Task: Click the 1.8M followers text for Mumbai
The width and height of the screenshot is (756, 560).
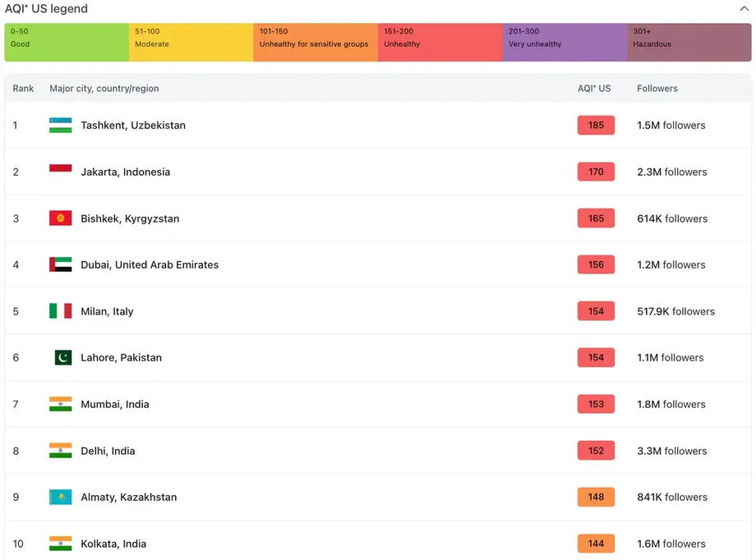Action: point(671,404)
